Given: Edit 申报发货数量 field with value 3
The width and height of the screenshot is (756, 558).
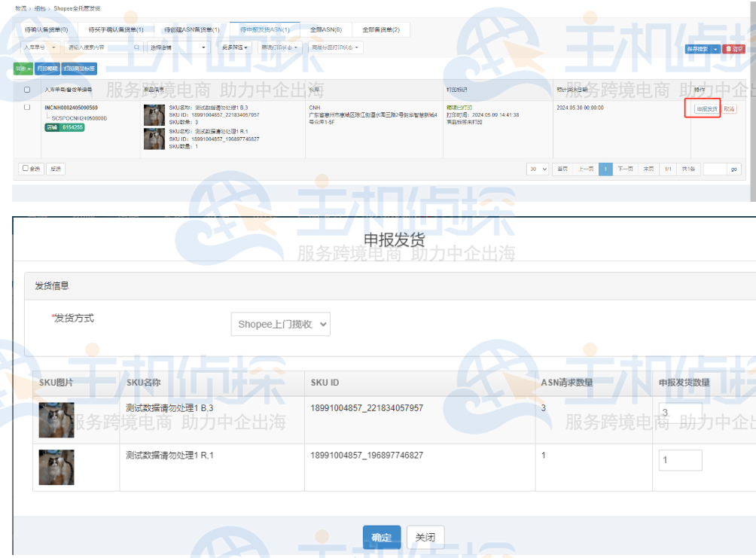Looking at the screenshot, I should (680, 413).
